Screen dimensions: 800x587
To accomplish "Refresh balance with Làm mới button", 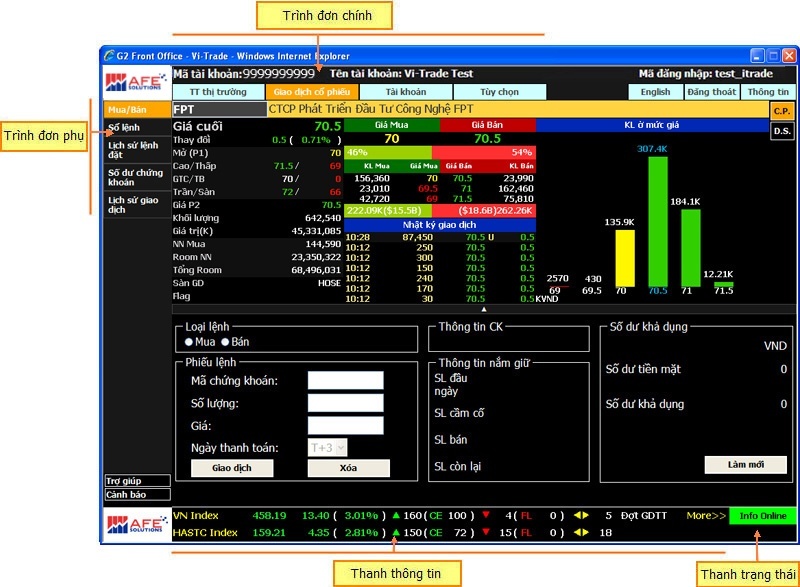I will click(745, 465).
